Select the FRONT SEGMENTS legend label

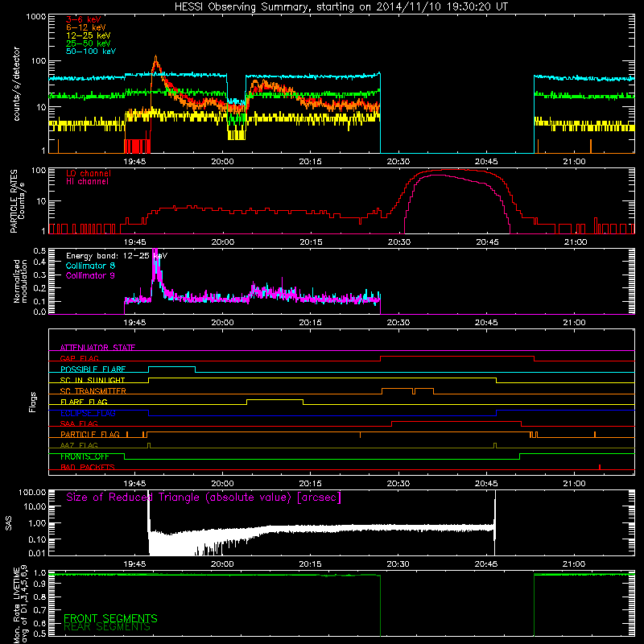coord(110,618)
